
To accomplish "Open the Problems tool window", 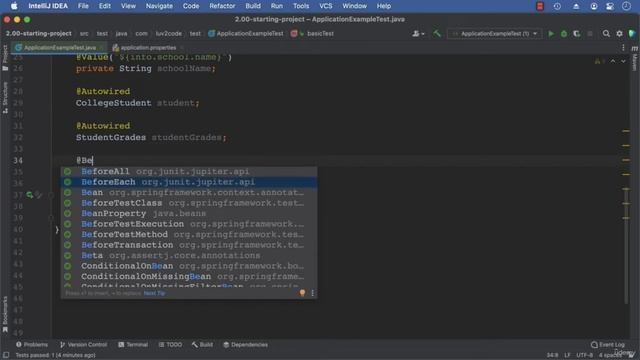I will coord(32,345).
